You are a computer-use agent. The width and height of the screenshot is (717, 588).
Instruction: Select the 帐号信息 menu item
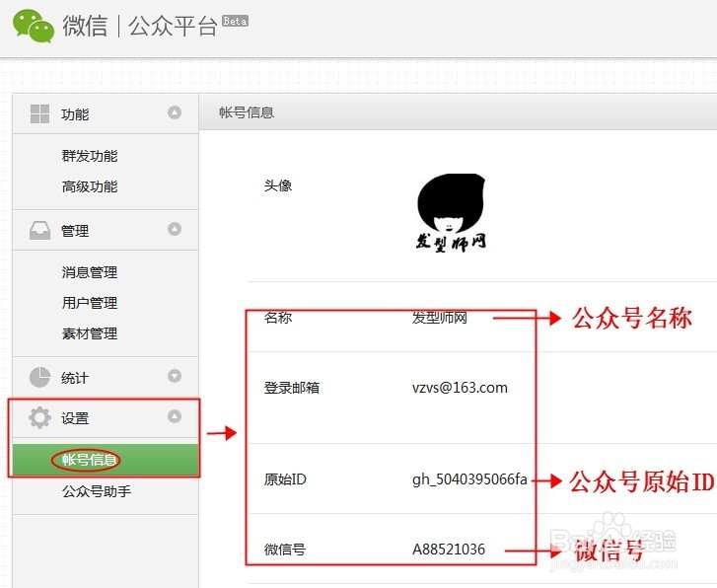106,460
